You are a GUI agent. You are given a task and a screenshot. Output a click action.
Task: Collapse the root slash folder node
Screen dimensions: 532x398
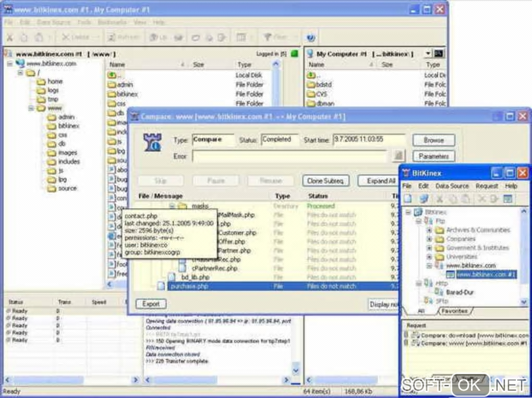pyautogui.click(x=20, y=73)
